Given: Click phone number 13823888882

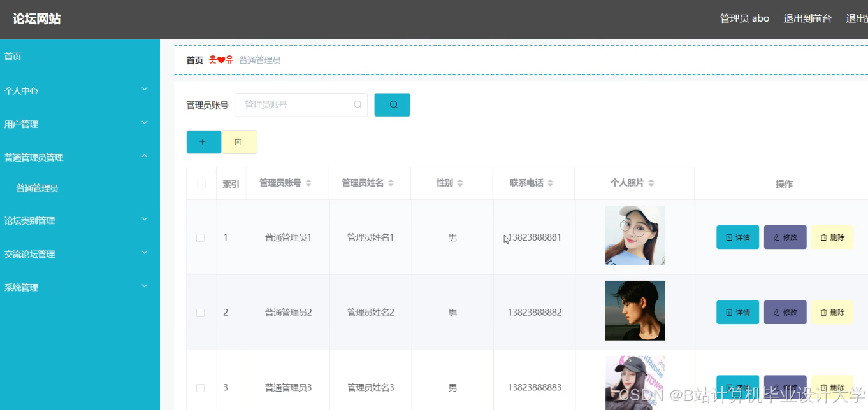Looking at the screenshot, I should (535, 313).
